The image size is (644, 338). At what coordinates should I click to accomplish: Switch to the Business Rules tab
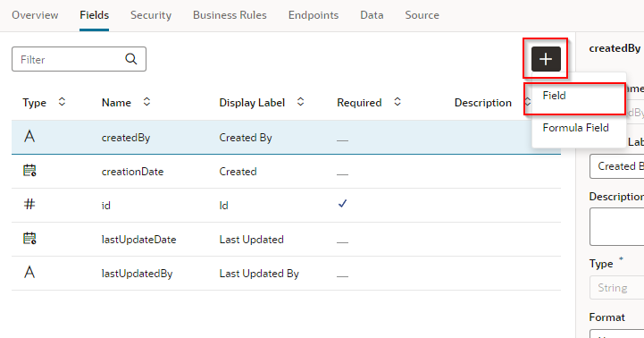pyautogui.click(x=230, y=15)
